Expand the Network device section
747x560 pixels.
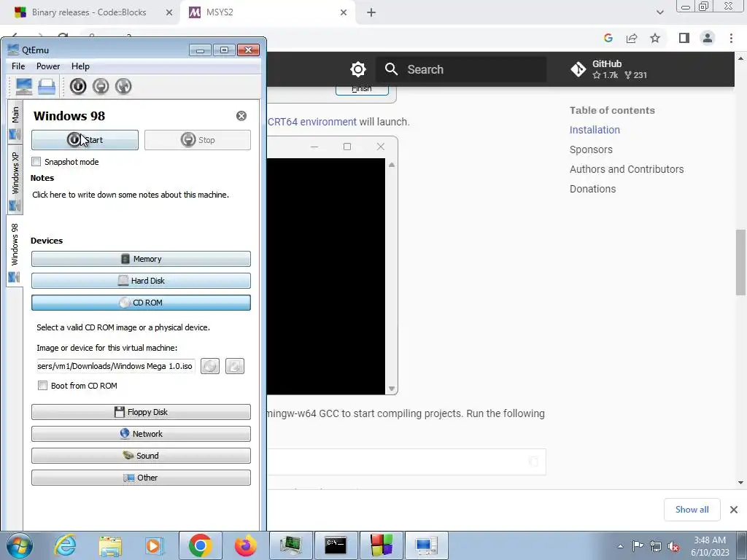click(141, 434)
